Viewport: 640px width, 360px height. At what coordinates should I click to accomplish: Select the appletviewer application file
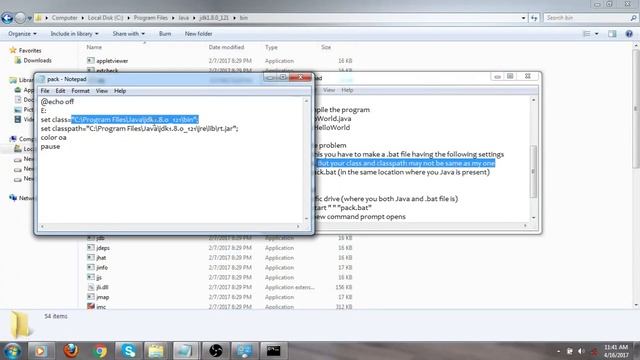click(112, 61)
